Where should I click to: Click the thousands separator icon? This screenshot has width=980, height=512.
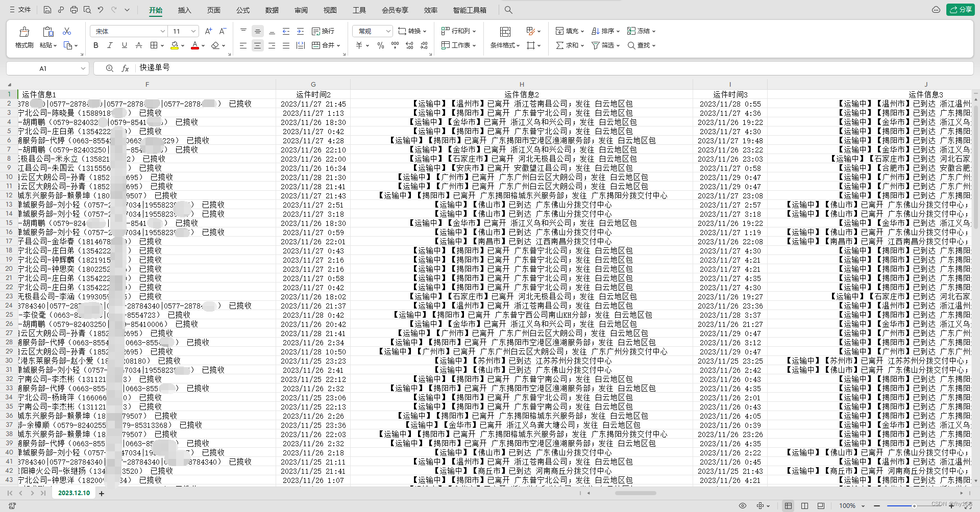[x=395, y=45]
